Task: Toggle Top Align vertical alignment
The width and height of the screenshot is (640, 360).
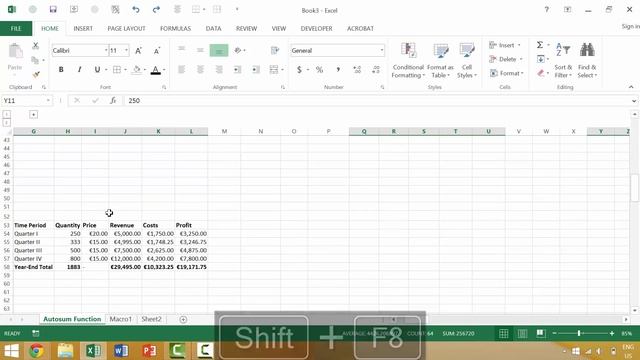Action: (182, 50)
